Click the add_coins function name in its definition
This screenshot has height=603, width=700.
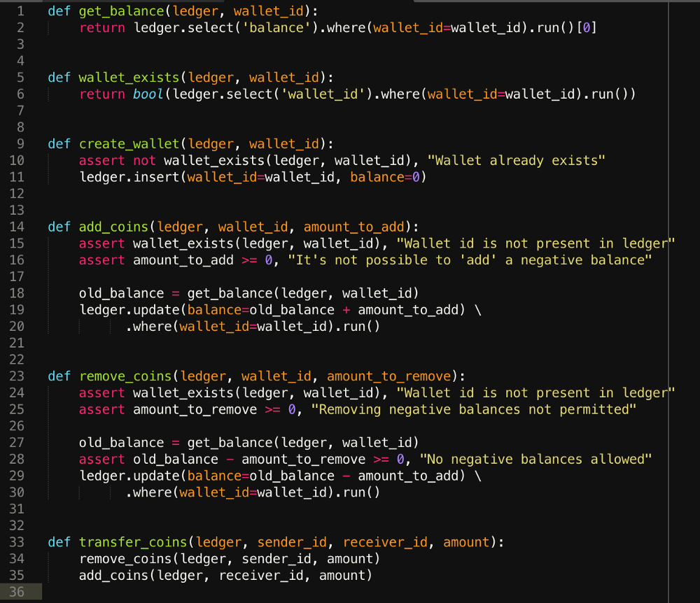(113, 227)
